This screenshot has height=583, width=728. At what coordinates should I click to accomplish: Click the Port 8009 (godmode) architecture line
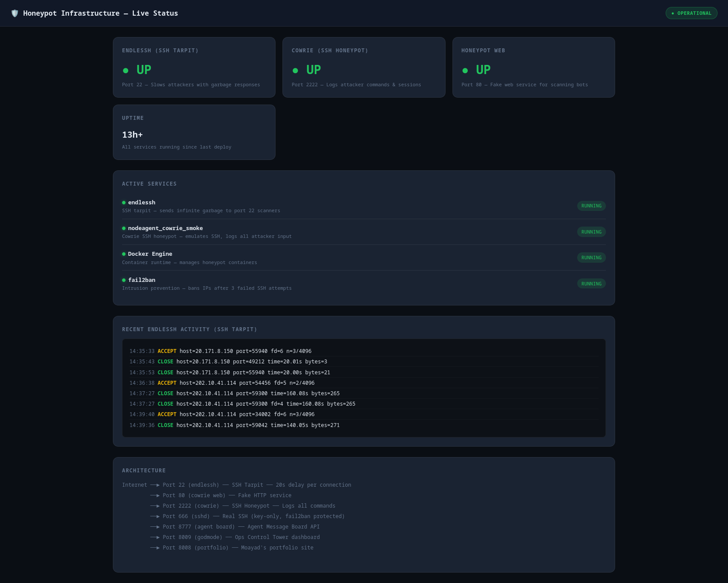(235, 537)
